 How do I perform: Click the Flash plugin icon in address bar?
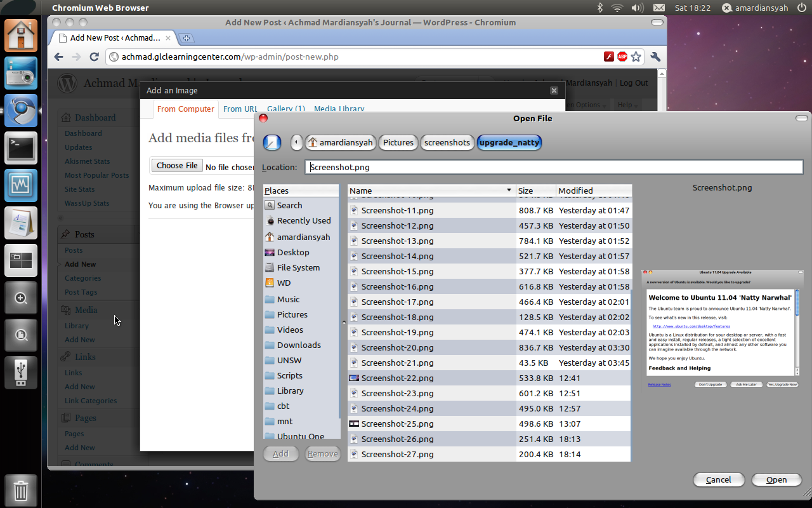(x=609, y=57)
